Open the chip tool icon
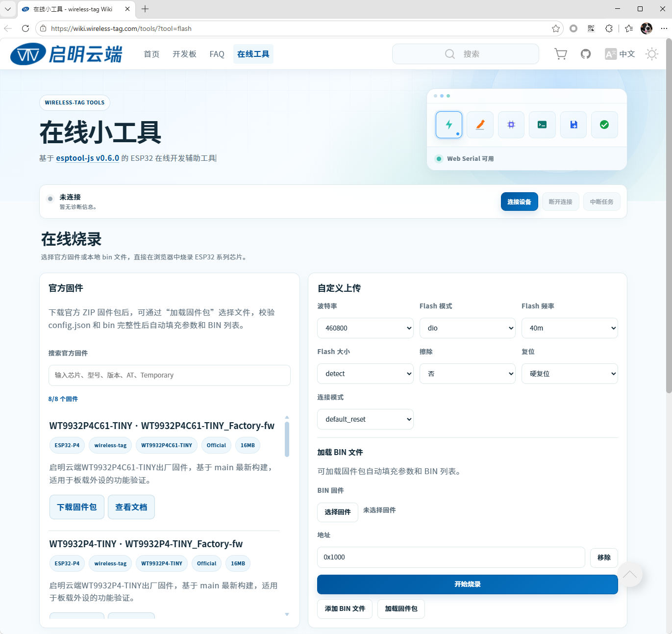 coord(511,125)
